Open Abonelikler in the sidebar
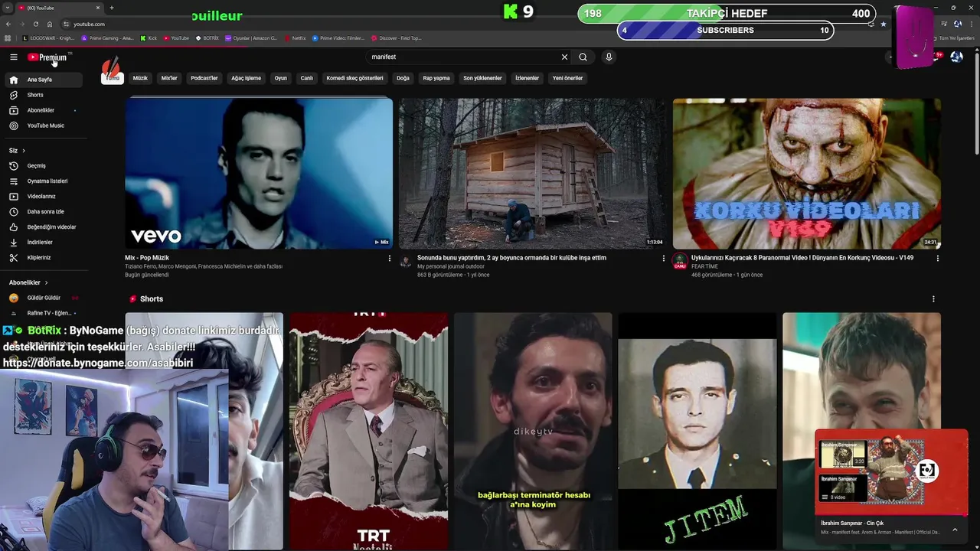This screenshot has width=980, height=551. 44,110
